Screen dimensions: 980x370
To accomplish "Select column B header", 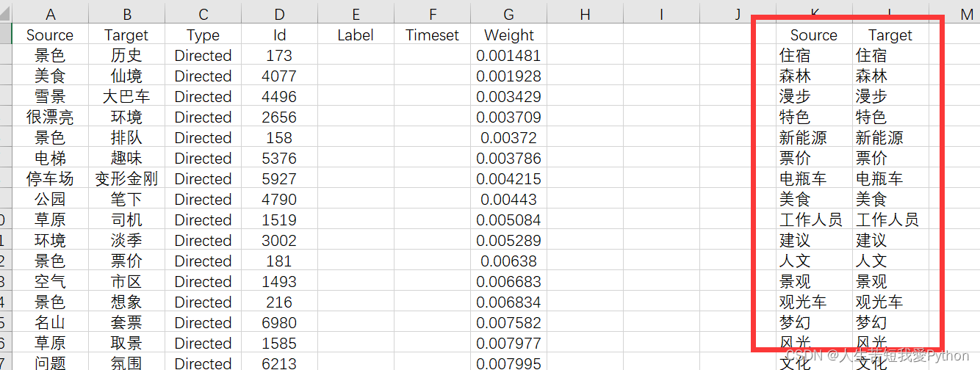I will point(126,14).
